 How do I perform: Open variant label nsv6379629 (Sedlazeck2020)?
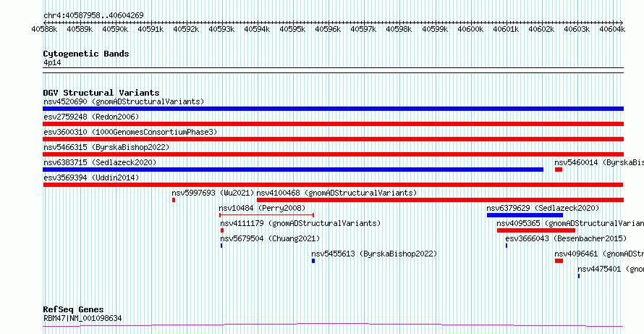pos(543,208)
